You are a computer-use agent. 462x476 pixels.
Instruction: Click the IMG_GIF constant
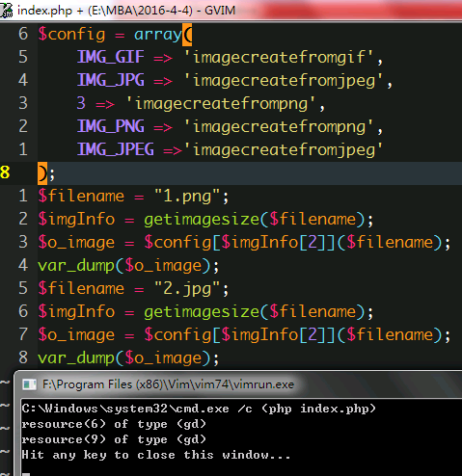point(111,57)
